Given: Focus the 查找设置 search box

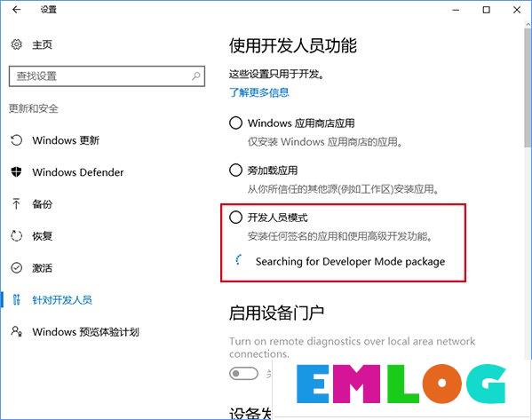Looking at the screenshot, I should click(x=107, y=76).
